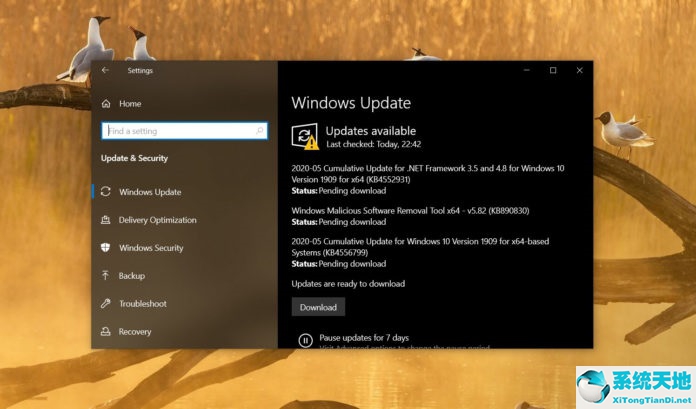Open Backup section

(x=132, y=276)
